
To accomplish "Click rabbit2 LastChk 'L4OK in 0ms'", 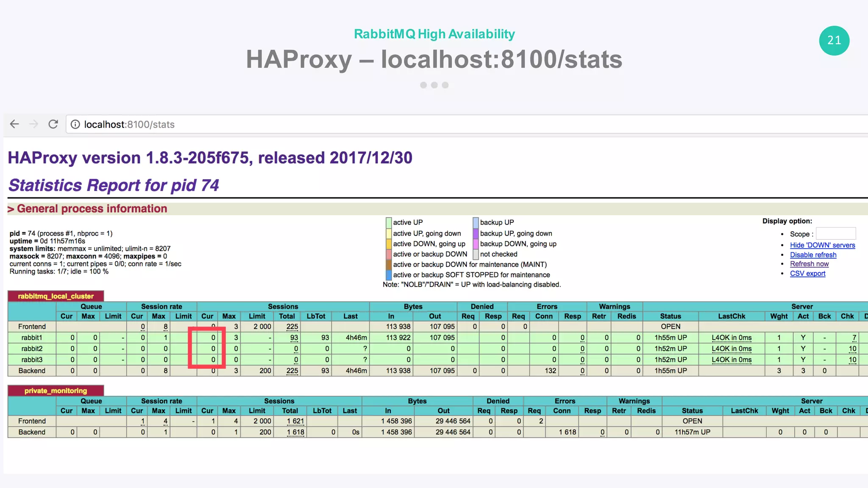I will 732,349.
